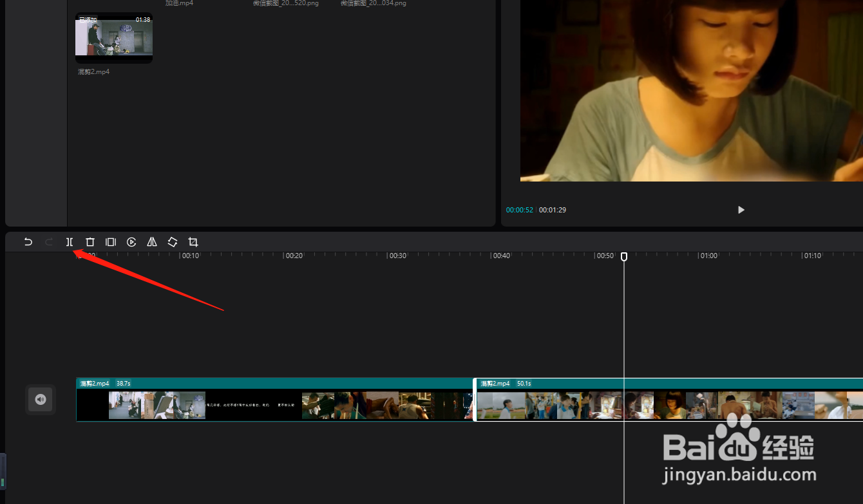Click the 加油.mp4 file label
This screenshot has width=863, height=504.
[179, 3]
